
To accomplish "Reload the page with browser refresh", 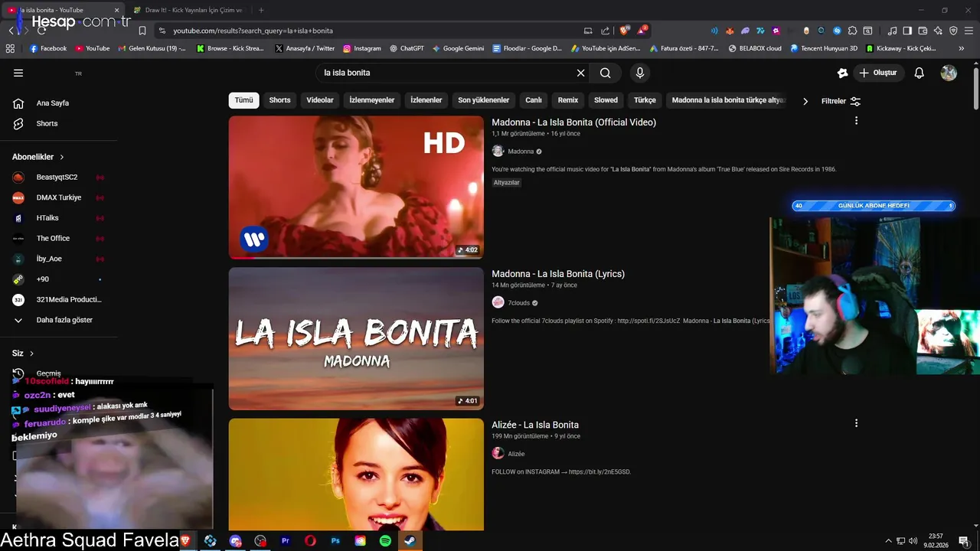I will 41,31.
